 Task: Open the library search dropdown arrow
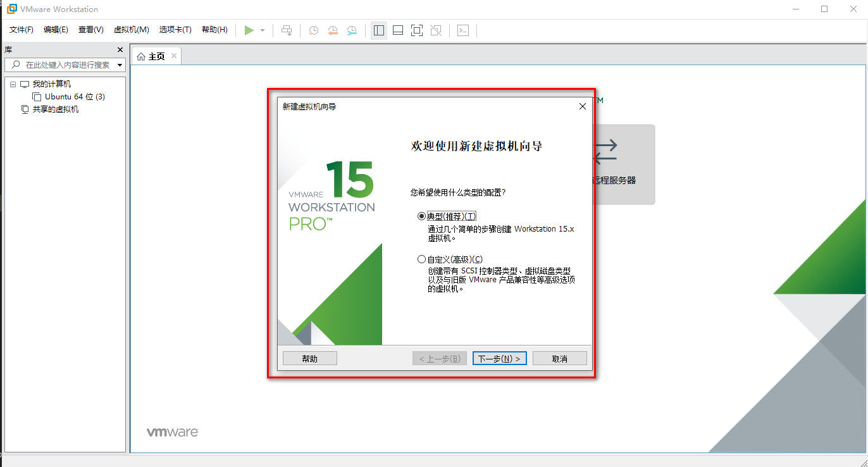point(120,65)
